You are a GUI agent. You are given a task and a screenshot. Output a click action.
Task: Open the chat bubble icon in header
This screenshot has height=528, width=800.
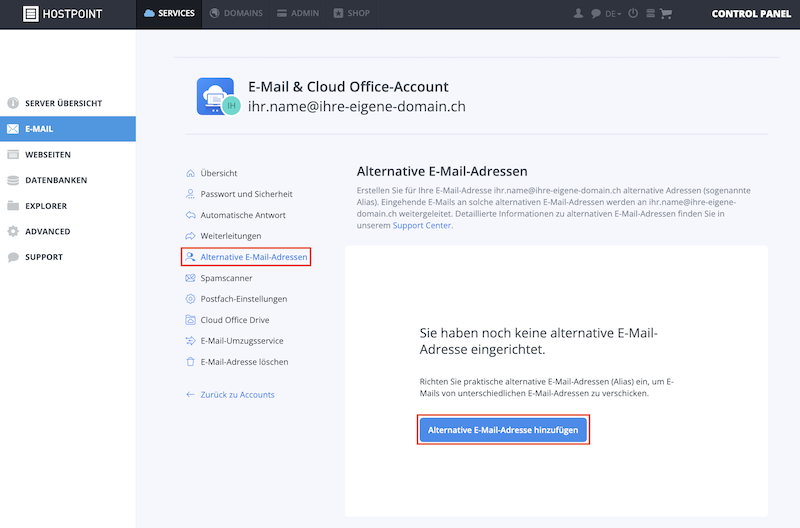pyautogui.click(x=595, y=14)
